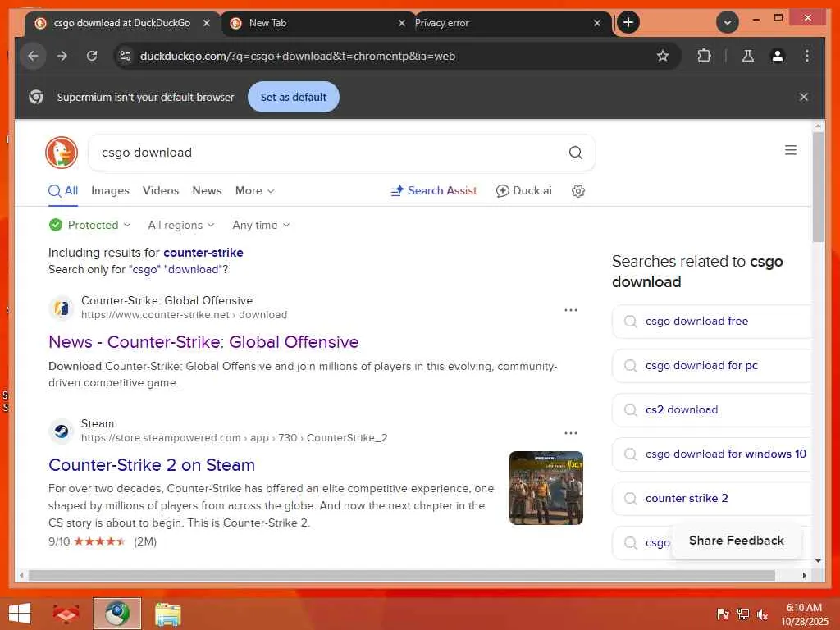840x630 pixels.
Task: Submit search with the magnifier icon
Action: coord(575,153)
